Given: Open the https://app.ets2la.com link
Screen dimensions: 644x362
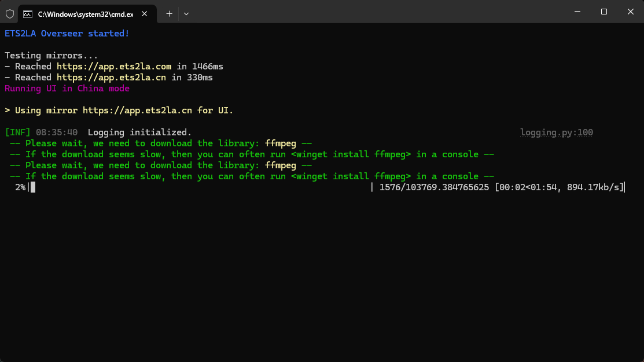Looking at the screenshot, I should coord(114,67).
